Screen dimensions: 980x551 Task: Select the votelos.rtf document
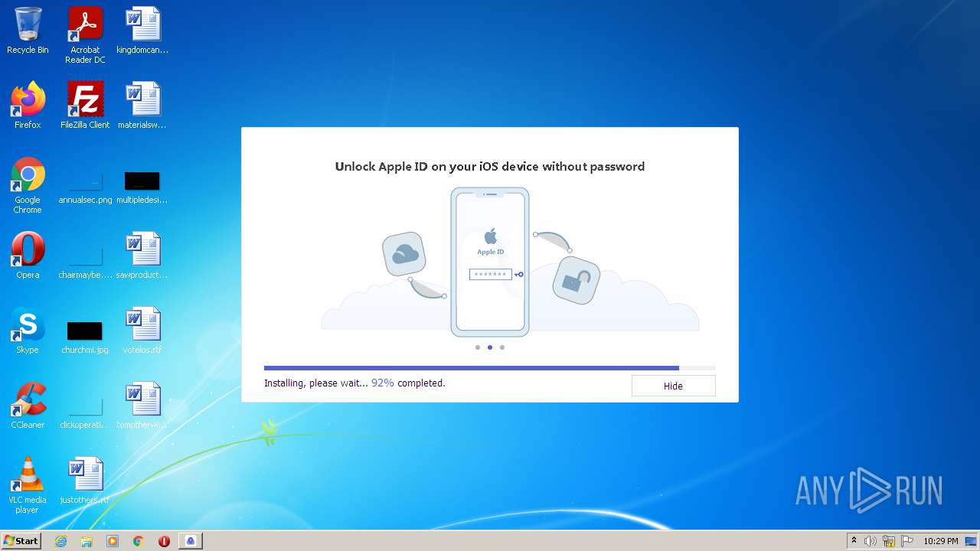pos(142,331)
